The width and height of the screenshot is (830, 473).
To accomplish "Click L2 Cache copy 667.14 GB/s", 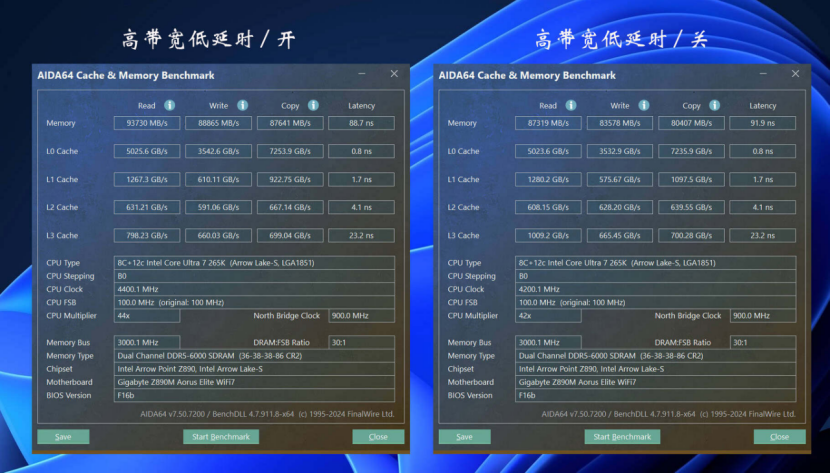I will (290, 207).
